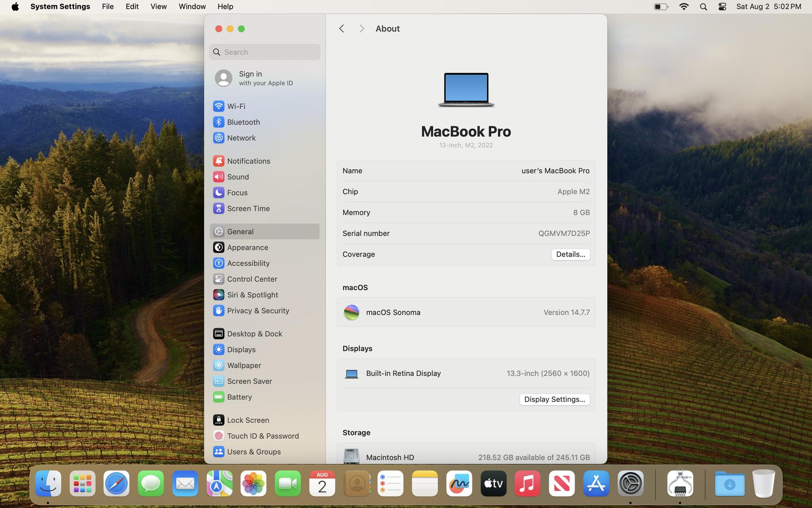Go to Control Center settings
Screen dimensions: 812x508
pos(265,279)
